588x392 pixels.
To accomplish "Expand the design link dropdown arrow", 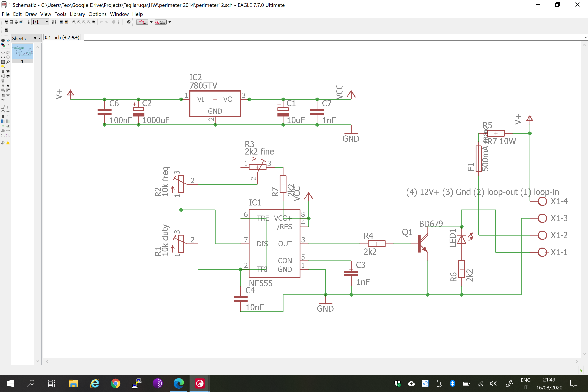I will [151, 22].
